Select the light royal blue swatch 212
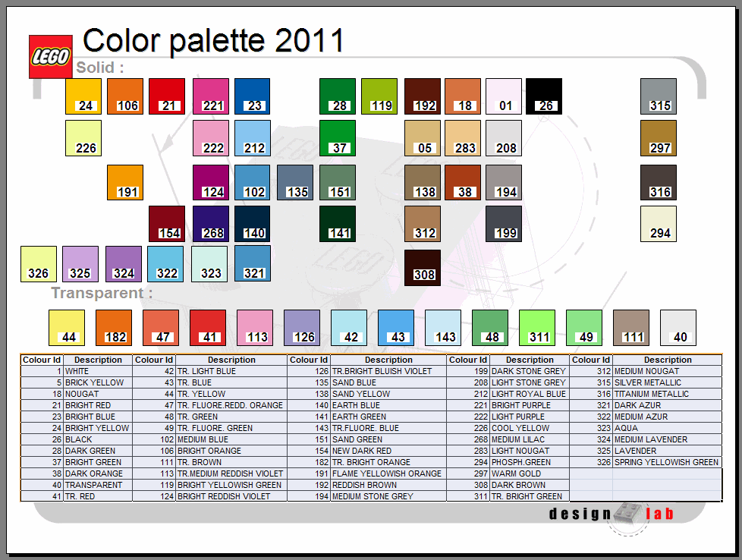This screenshot has width=742, height=560. pyautogui.click(x=253, y=138)
